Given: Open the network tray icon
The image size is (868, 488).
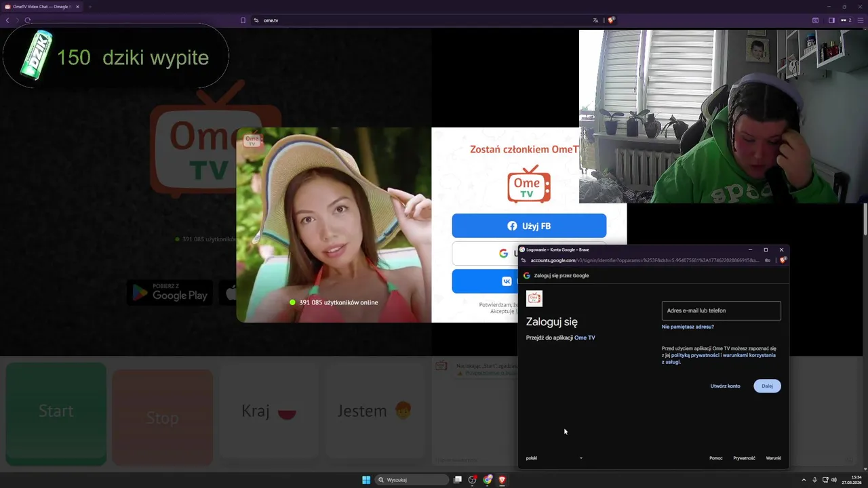Looking at the screenshot, I should click(x=825, y=480).
